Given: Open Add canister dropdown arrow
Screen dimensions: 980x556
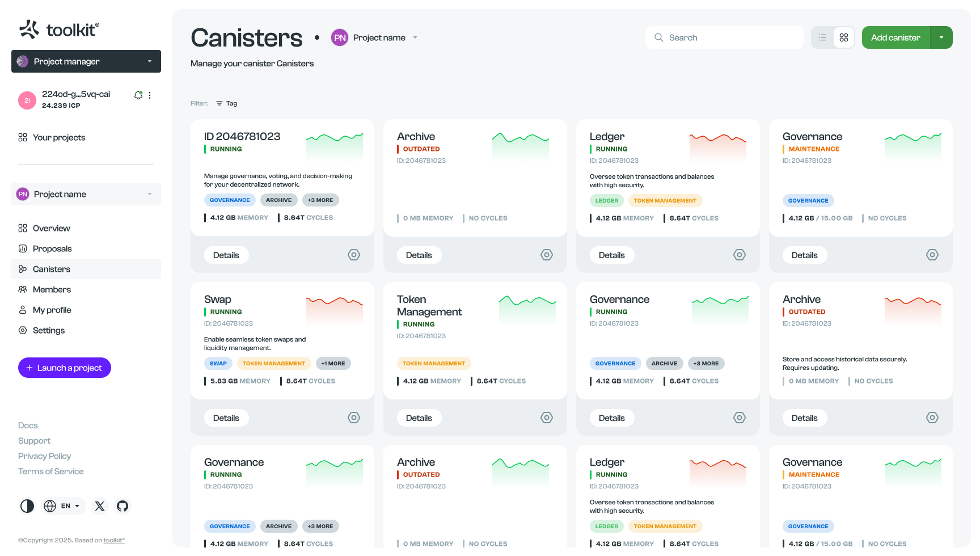Looking at the screenshot, I should point(941,37).
